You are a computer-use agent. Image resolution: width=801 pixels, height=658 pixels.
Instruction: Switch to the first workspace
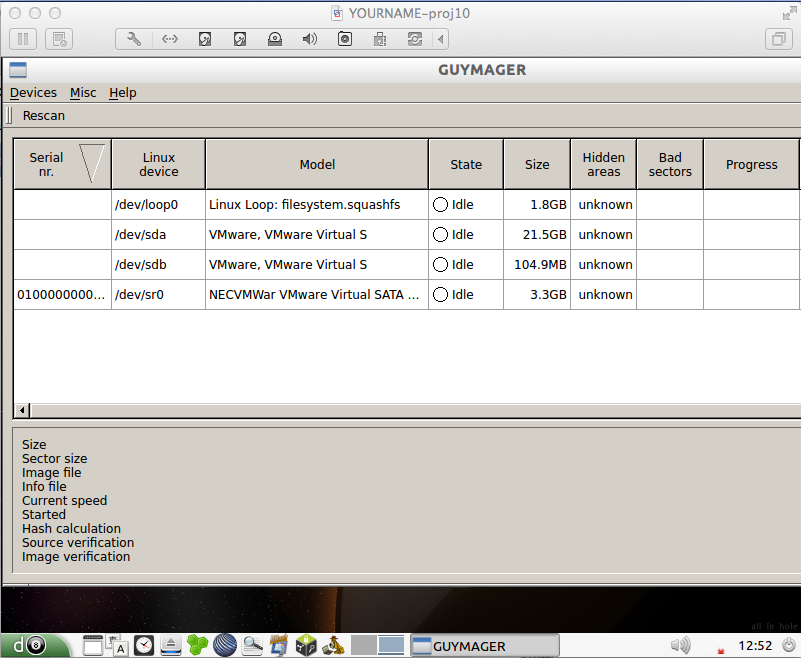click(363, 645)
